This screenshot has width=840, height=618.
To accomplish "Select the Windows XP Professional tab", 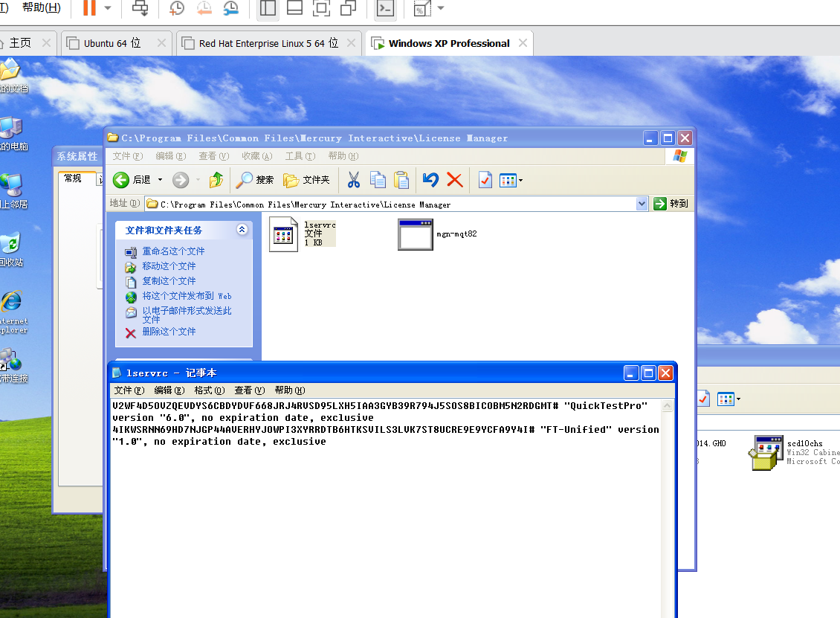I will (449, 43).
